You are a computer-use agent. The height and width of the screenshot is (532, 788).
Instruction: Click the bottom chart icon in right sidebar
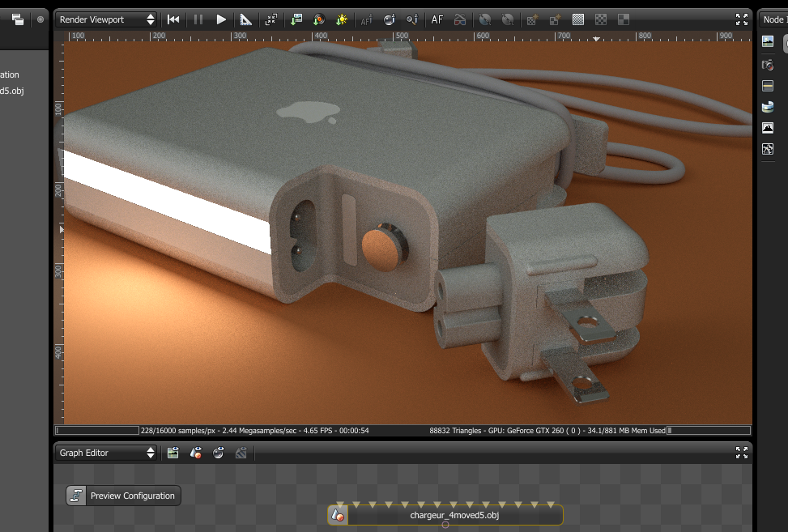click(x=768, y=149)
